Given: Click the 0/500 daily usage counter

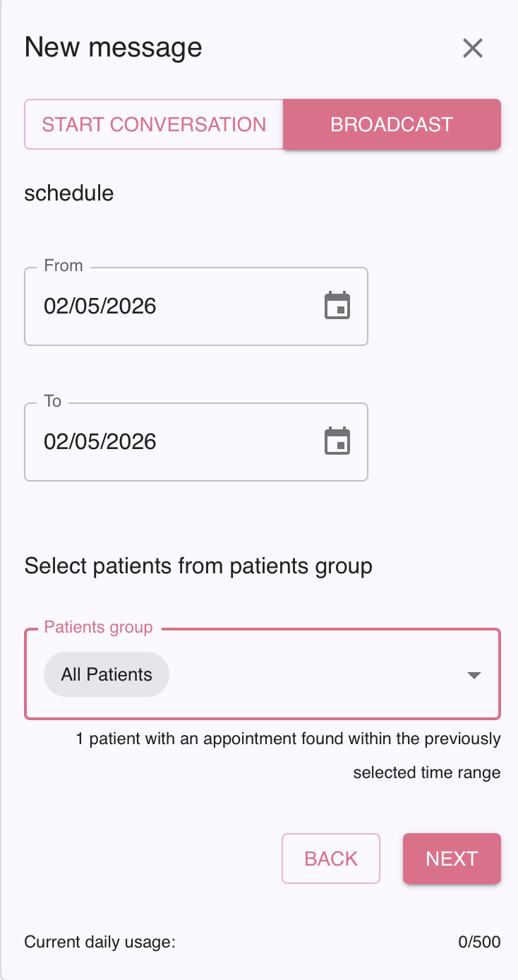Looking at the screenshot, I should (479, 942).
